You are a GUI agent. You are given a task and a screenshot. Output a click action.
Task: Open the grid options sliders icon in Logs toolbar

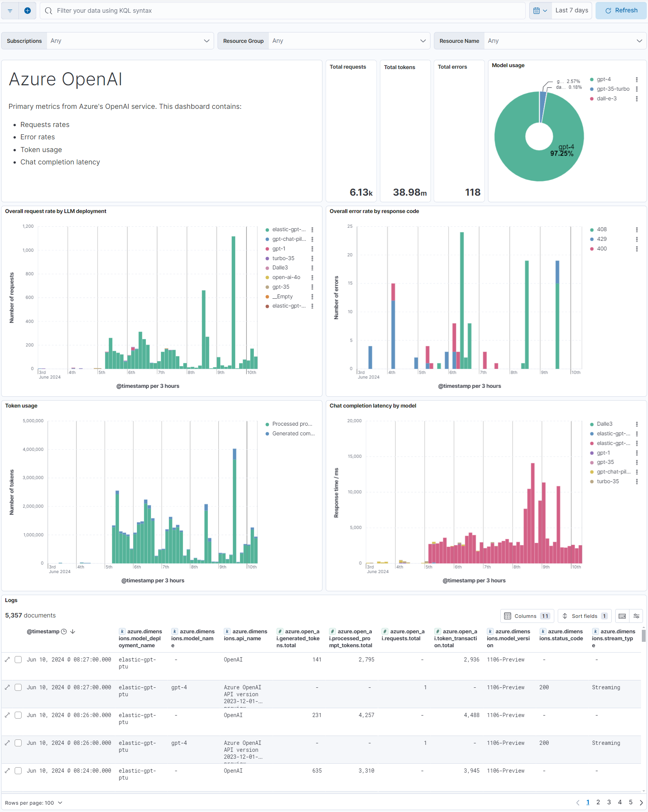(636, 616)
